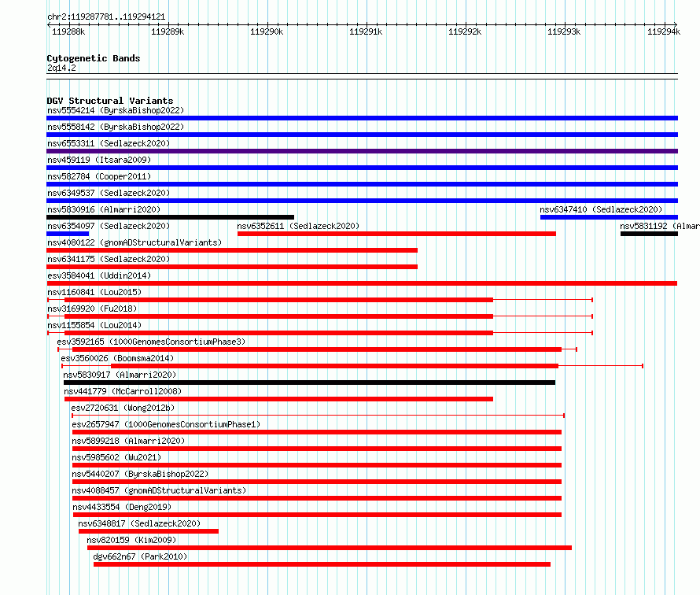This screenshot has height=595, width=700.
Task: Open nsv5440207 (ByrskaBishop2022) variant label
Action: pyautogui.click(x=140, y=474)
